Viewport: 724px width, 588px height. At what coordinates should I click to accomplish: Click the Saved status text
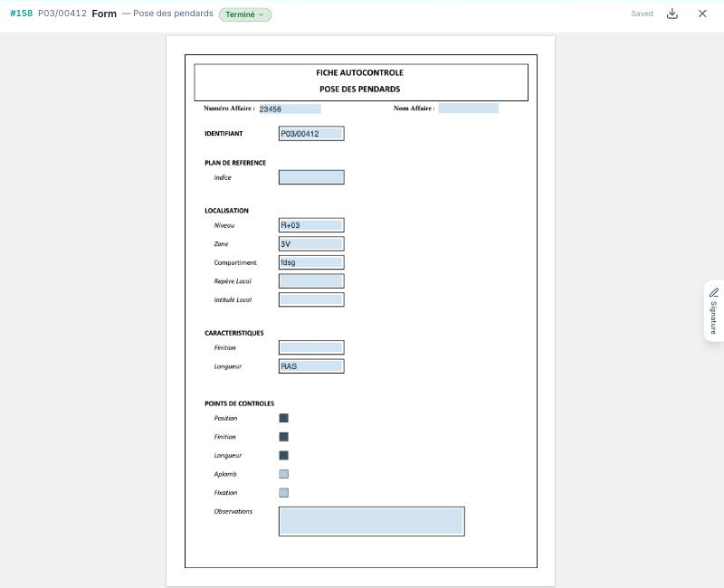pos(642,14)
